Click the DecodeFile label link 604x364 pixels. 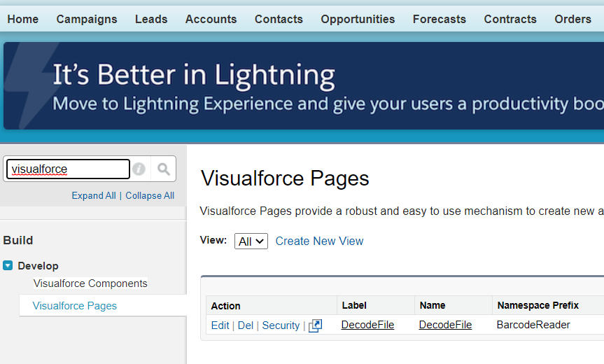(367, 325)
